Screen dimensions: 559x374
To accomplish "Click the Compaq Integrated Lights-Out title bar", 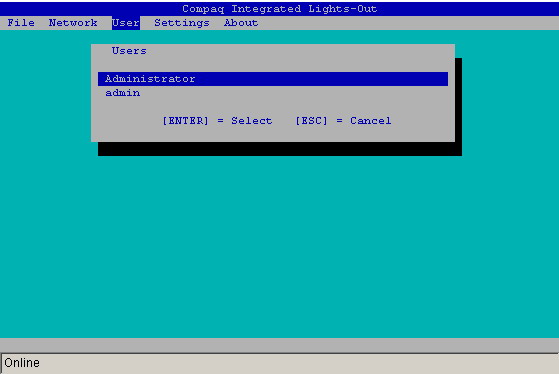I will tap(280, 9).
